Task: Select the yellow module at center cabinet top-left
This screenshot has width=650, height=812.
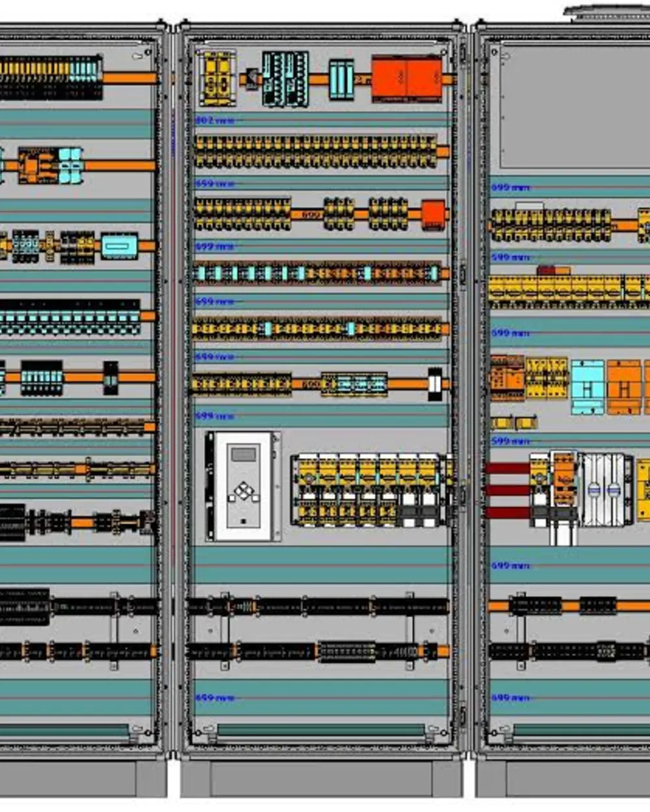Action: (217, 78)
